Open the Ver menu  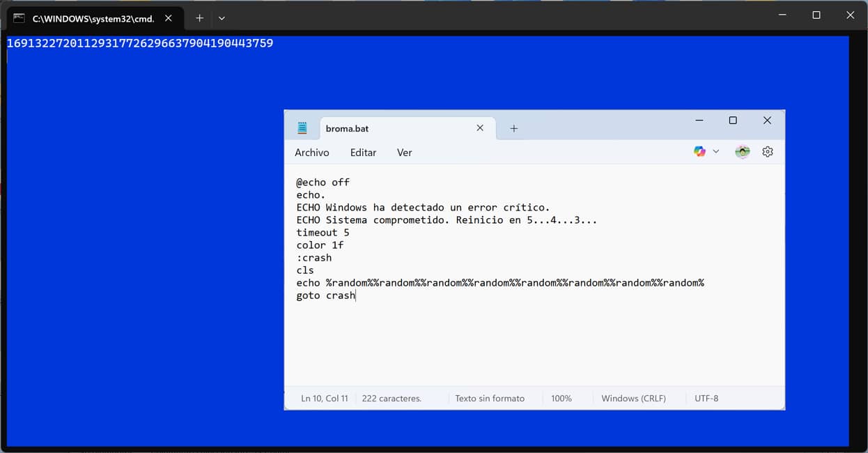pyautogui.click(x=404, y=152)
